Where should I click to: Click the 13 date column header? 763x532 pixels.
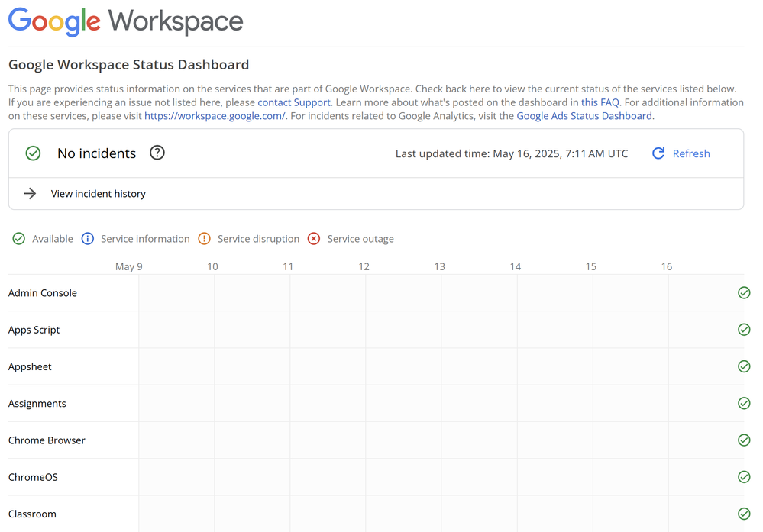tap(439, 267)
